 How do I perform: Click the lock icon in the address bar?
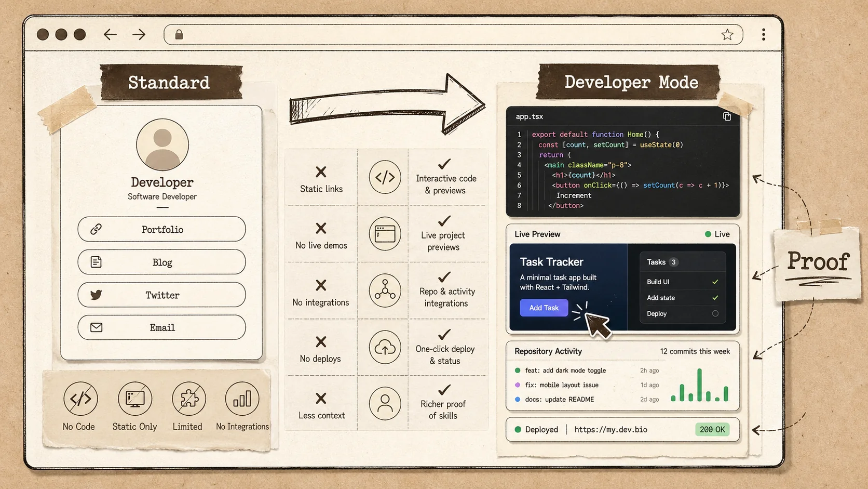pos(179,34)
